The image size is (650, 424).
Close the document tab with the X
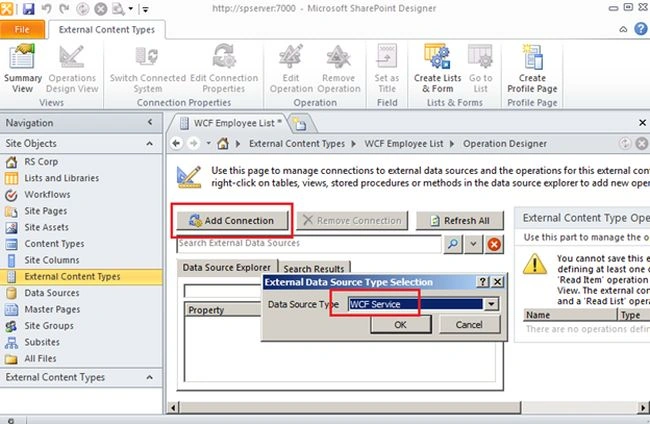coord(642,123)
